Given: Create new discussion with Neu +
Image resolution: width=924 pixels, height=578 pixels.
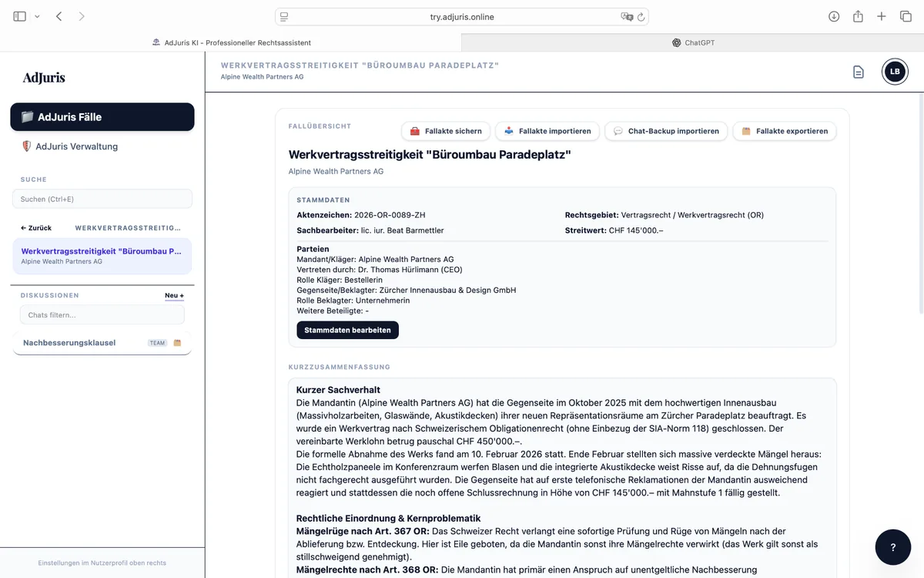Looking at the screenshot, I should 174,295.
